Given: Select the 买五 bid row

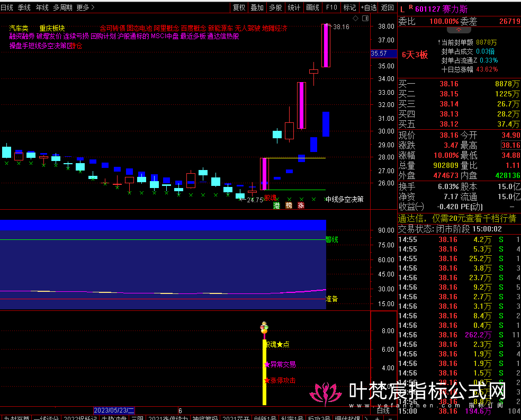Looking at the screenshot, I should (459, 124).
